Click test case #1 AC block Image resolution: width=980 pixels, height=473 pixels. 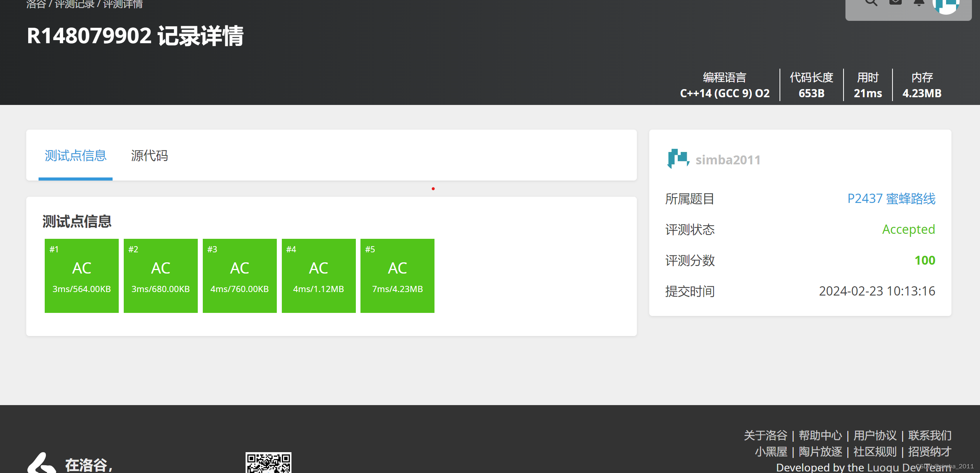82,275
